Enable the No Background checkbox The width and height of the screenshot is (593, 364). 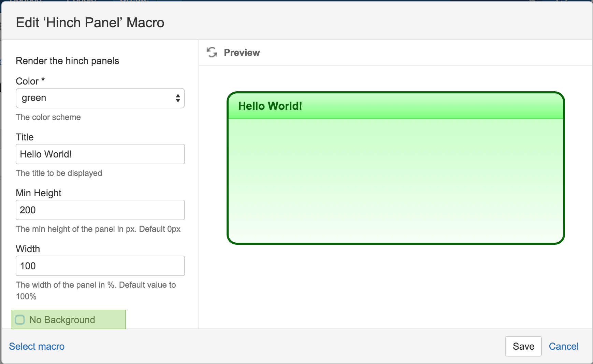pos(20,320)
